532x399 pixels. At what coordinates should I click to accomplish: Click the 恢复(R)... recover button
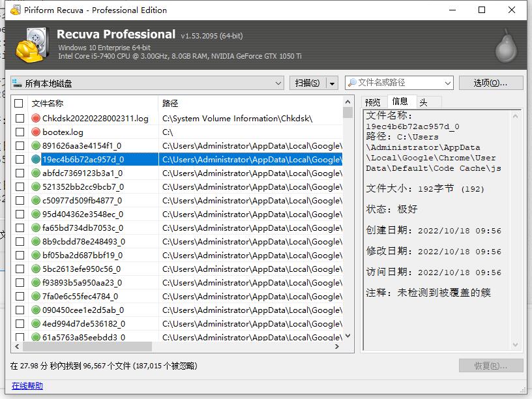click(491, 366)
